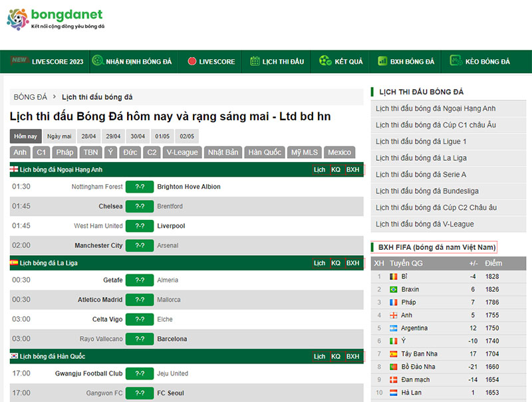This screenshot has height=402, width=532.
Task: Open the Livescore 2023 menu item
Action: coord(48,62)
